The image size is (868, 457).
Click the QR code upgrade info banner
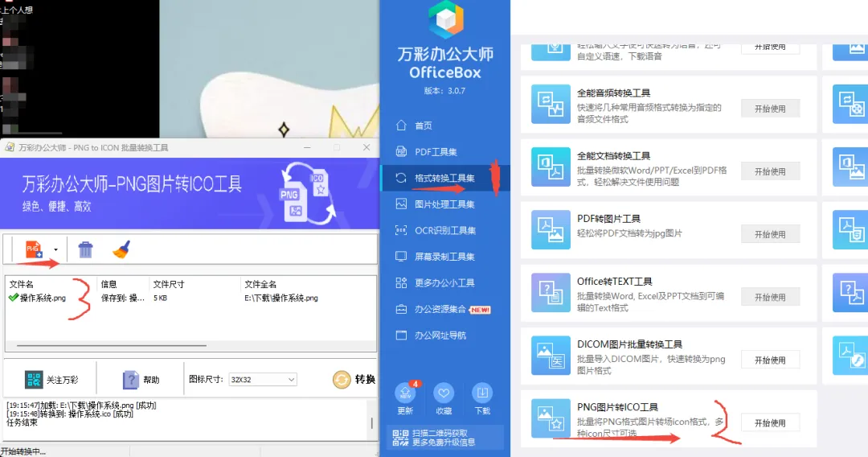click(445, 438)
